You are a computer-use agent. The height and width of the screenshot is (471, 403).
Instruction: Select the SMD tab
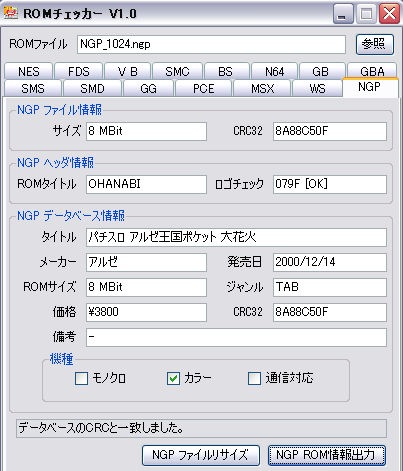(x=92, y=88)
